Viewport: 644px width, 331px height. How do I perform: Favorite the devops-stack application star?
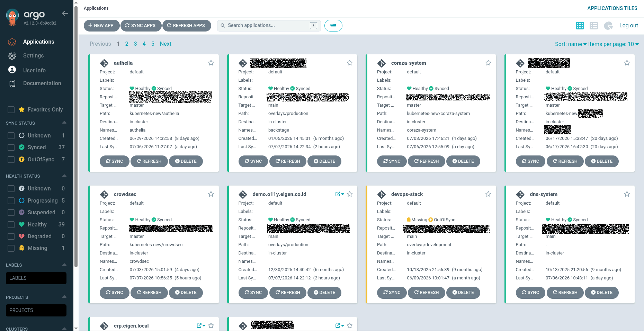point(488,194)
